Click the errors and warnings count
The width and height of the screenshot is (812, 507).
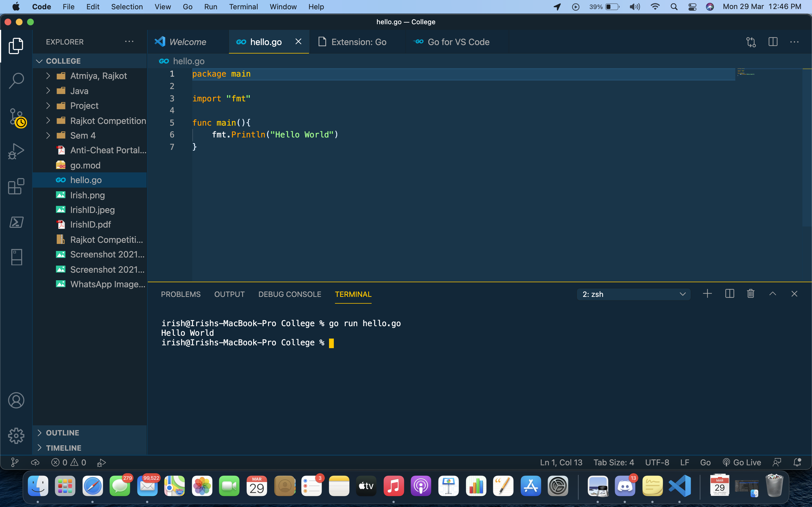69,462
